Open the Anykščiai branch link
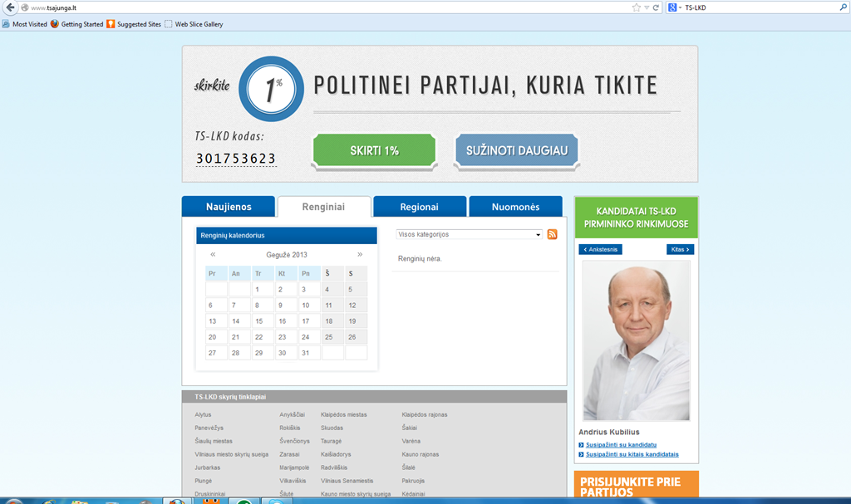Image resolution: width=851 pixels, height=504 pixels. pos(292,414)
